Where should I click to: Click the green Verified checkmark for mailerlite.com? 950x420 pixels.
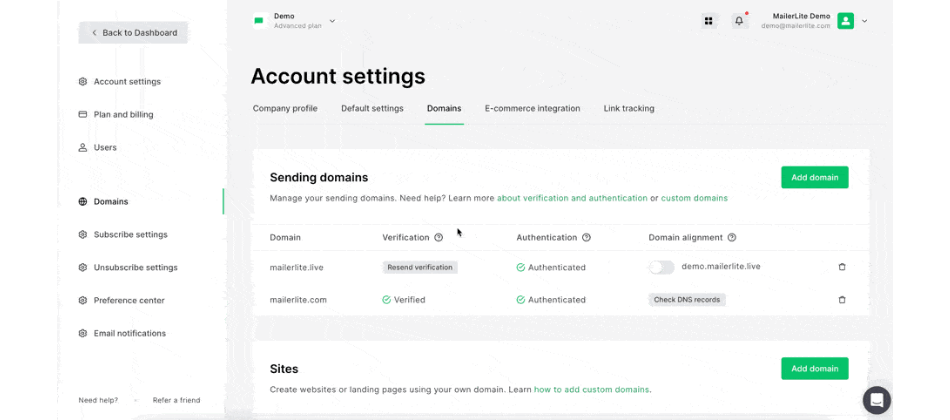387,299
